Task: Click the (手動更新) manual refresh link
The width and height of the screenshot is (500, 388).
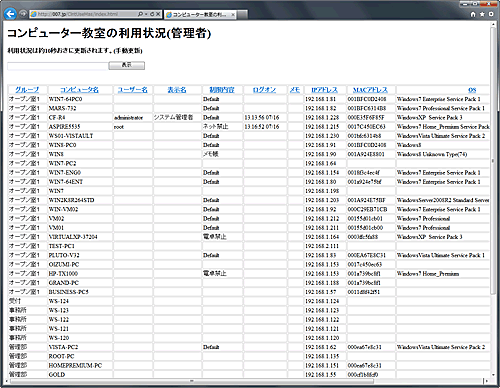Action: 128,51
